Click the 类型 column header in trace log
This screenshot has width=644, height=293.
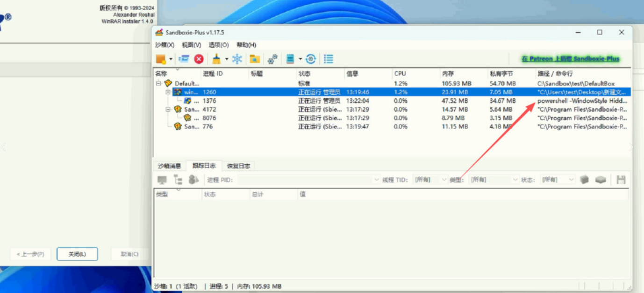177,194
